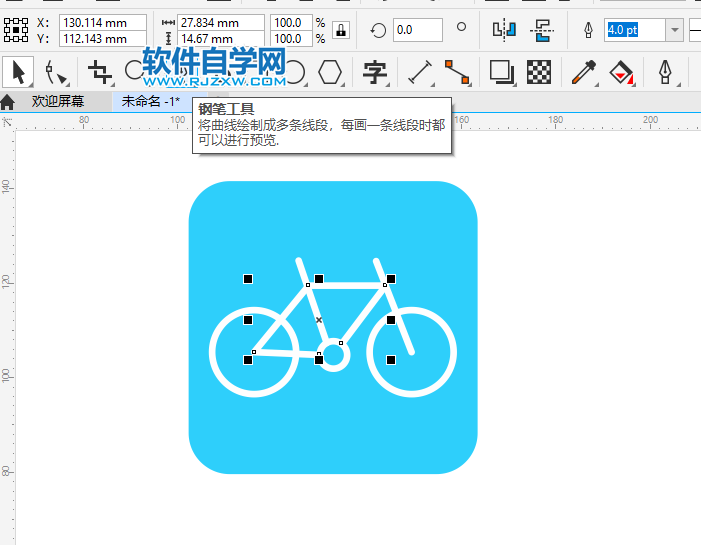
Task: Select the Text tool
Action: coord(375,72)
